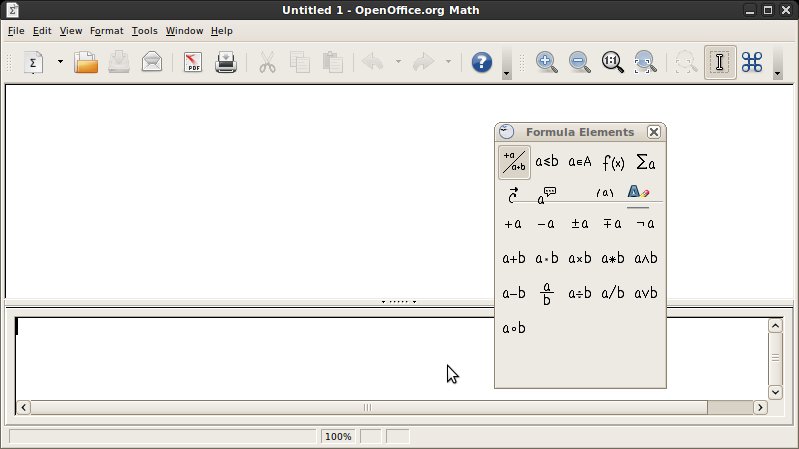Viewport: 799px width, 449px height.
Task: Expand the Tools toolbar options arrow
Action: tap(777, 63)
